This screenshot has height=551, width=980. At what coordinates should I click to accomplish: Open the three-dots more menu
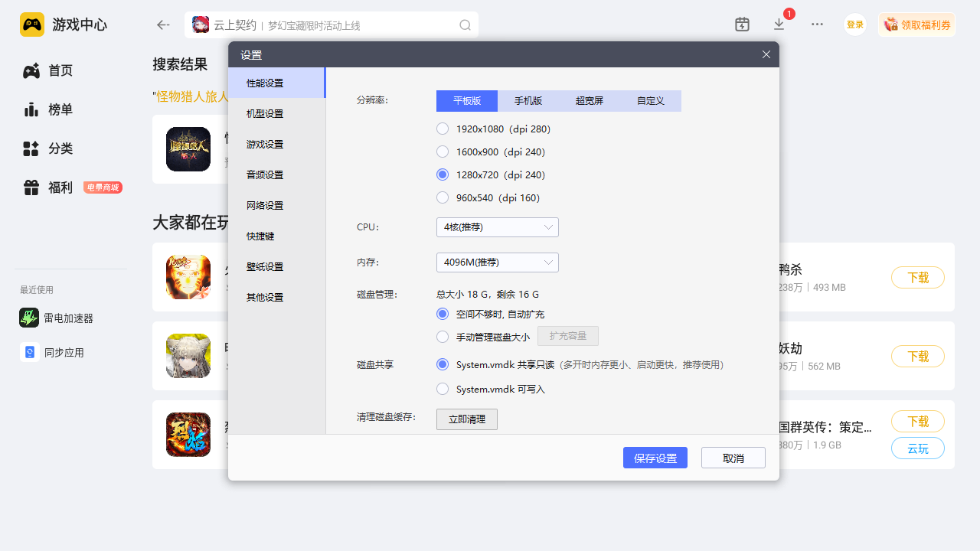coord(817,24)
